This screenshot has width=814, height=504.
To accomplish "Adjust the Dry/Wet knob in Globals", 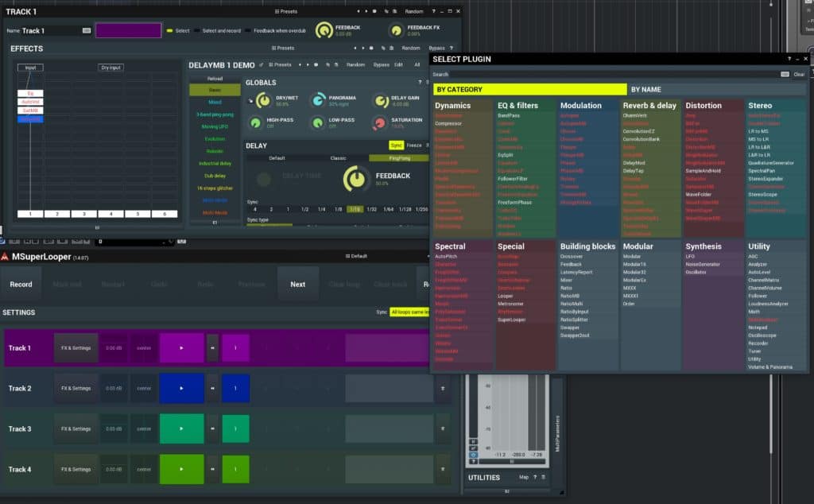I will click(264, 100).
